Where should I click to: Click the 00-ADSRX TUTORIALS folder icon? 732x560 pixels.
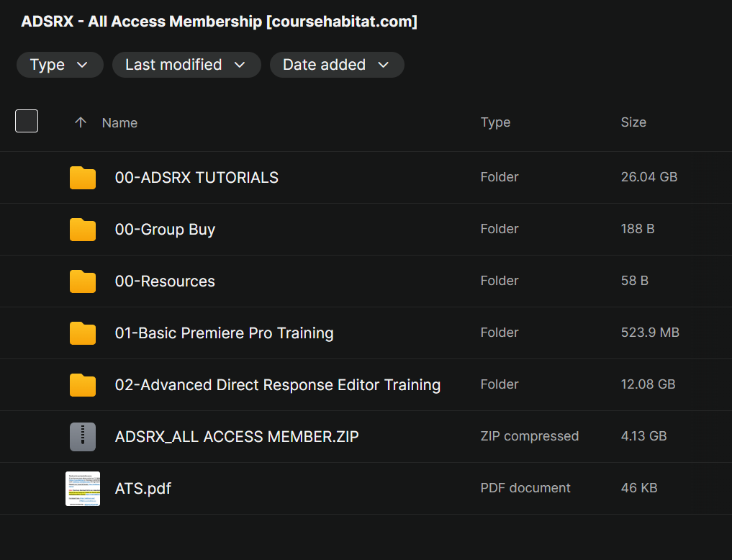pyautogui.click(x=83, y=178)
